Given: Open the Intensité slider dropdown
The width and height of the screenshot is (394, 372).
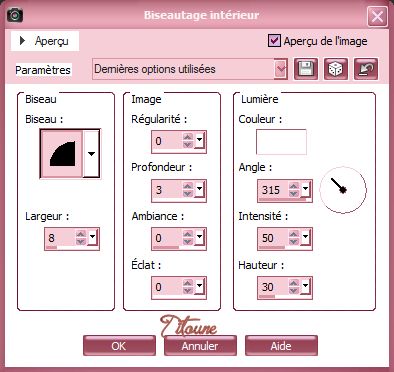Looking at the screenshot, I should pyautogui.click(x=305, y=237).
